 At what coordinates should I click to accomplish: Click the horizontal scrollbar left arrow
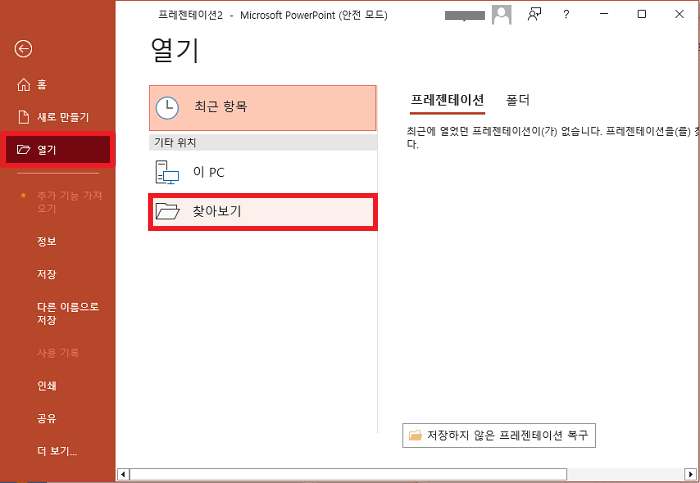click(x=123, y=474)
